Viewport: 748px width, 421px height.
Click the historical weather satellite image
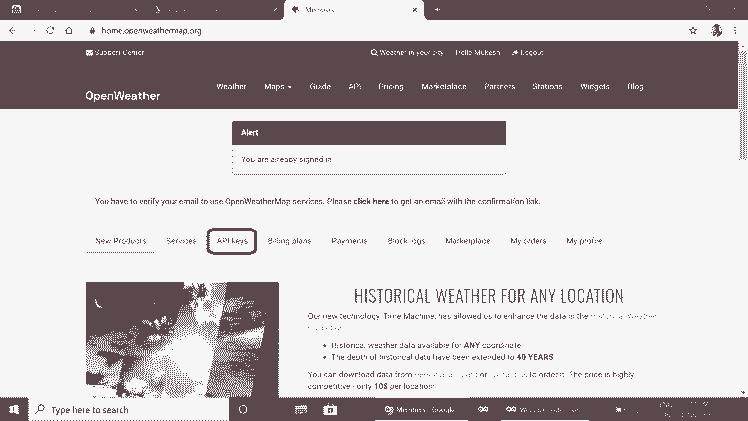182,339
